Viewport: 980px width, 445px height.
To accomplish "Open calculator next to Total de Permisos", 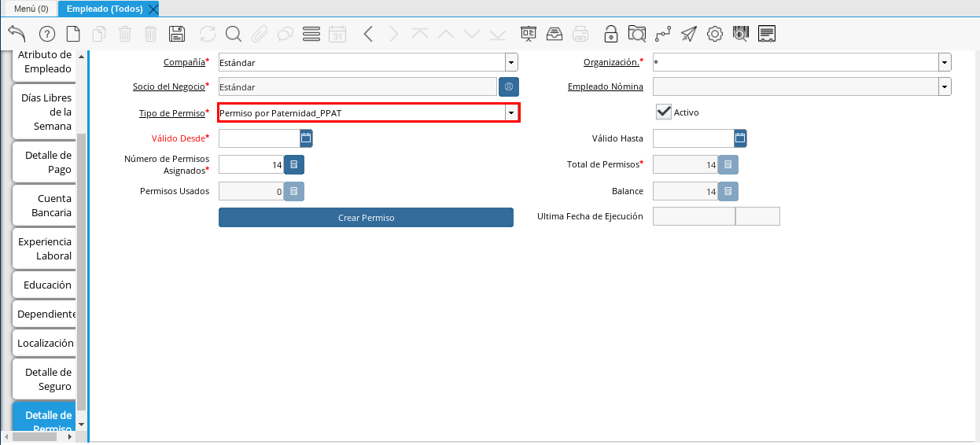I will pos(728,164).
